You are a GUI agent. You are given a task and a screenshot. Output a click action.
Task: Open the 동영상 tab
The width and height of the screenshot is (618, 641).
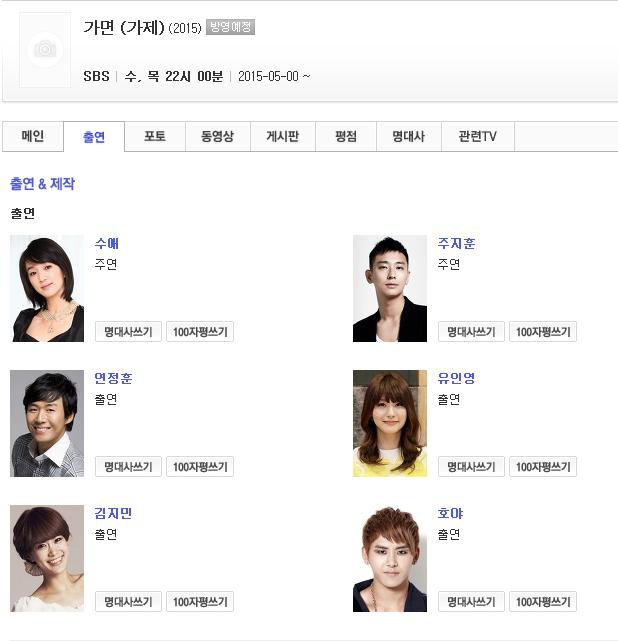[x=217, y=136]
